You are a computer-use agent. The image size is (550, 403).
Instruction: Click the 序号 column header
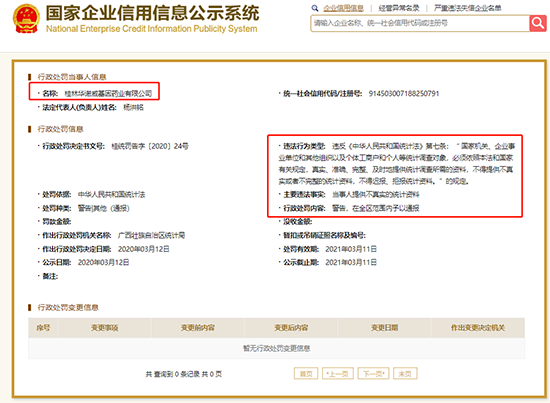point(43,328)
